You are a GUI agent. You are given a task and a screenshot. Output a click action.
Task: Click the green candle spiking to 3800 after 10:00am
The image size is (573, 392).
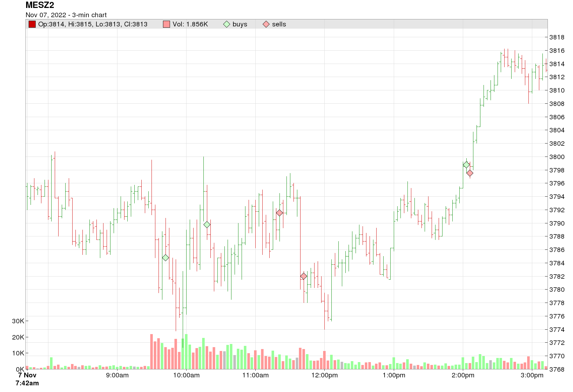pyautogui.click(x=204, y=189)
